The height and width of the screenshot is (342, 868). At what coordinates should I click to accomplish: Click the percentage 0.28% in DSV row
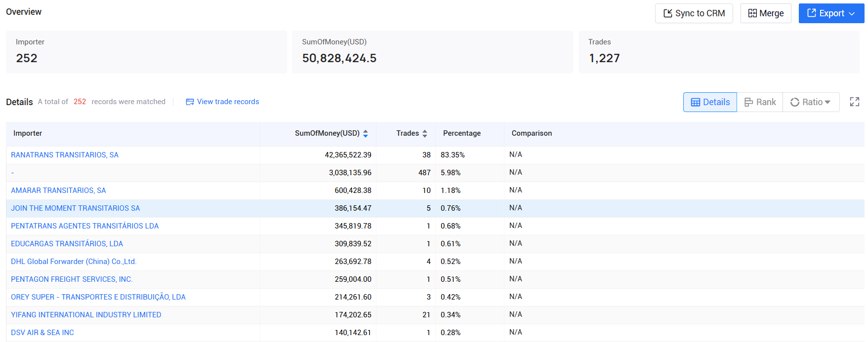(x=451, y=333)
